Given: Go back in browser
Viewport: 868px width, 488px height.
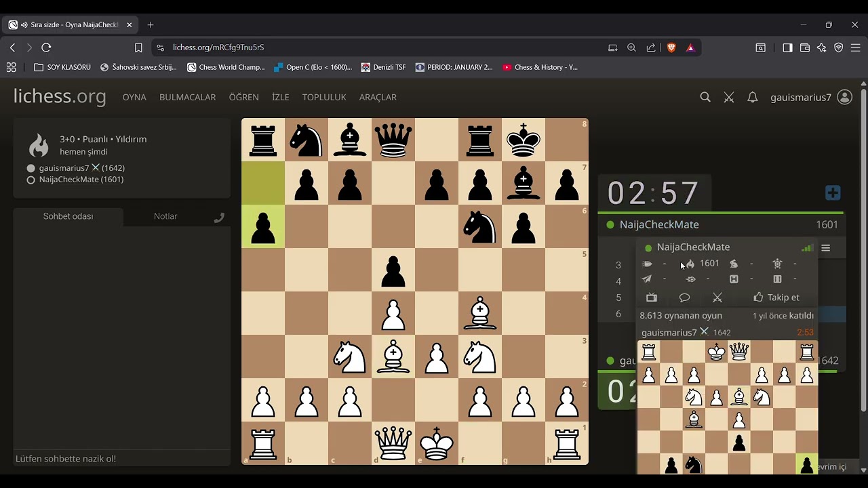Looking at the screenshot, I should 12,47.
